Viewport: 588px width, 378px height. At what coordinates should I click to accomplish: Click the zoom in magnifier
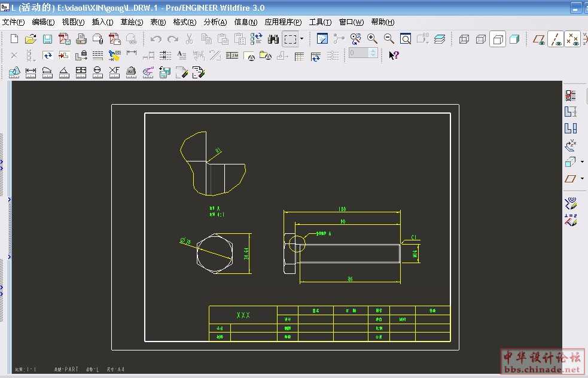pos(372,39)
